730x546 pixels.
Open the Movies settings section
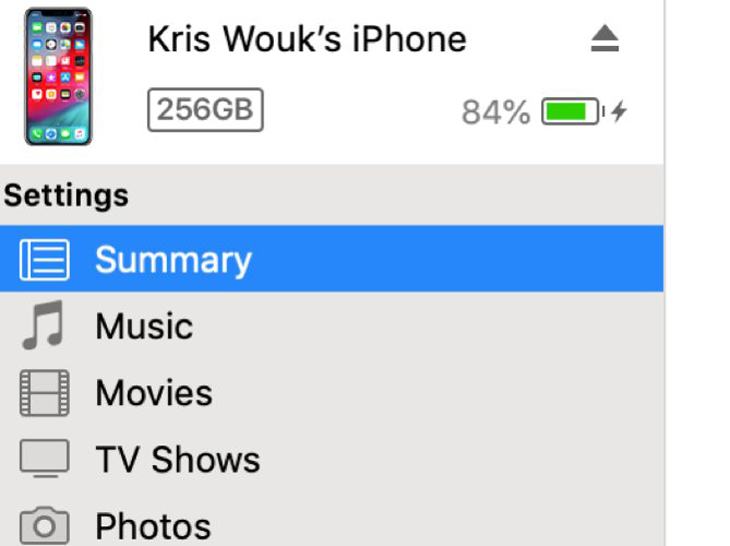[x=331, y=392]
